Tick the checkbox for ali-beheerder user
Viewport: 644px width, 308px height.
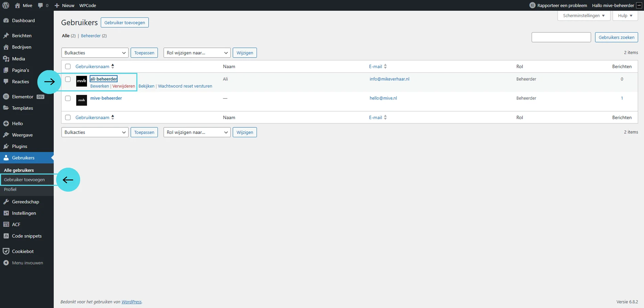[68, 79]
